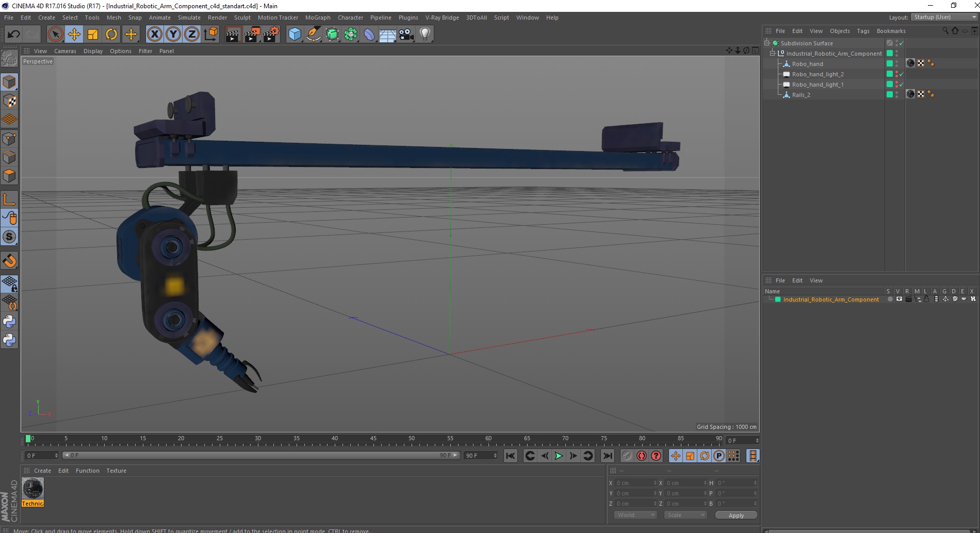980x533 pixels.
Task: Switch to Model mode
Action: pyautogui.click(x=9, y=82)
